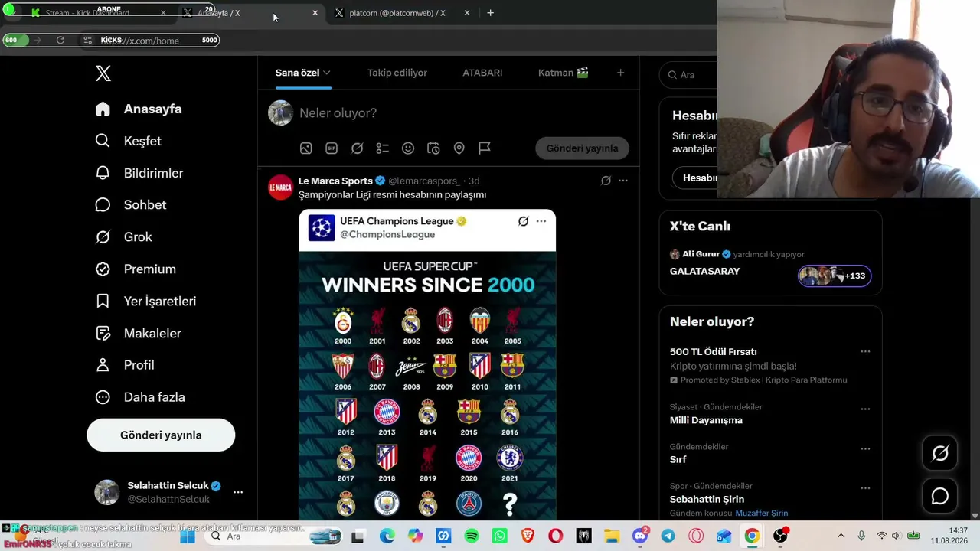The width and height of the screenshot is (980, 551).
Task: Open Spotify from the taskbar
Action: tap(472, 536)
